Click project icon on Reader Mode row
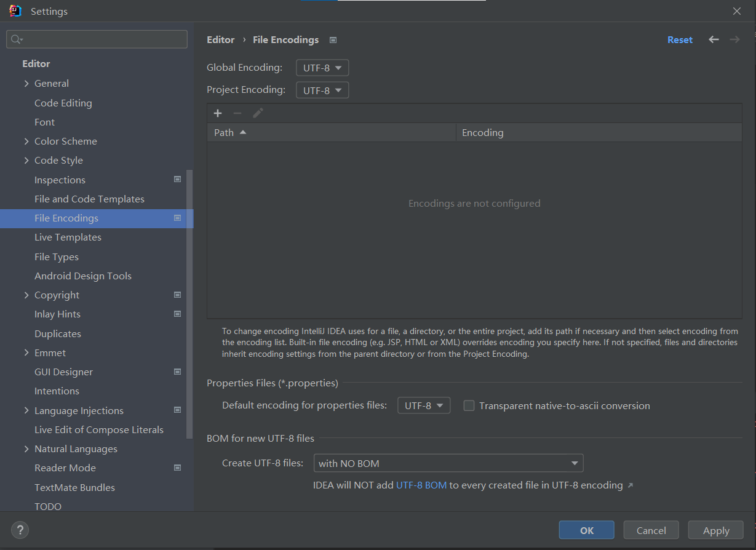Screen dimensions: 756x550 click(x=177, y=468)
